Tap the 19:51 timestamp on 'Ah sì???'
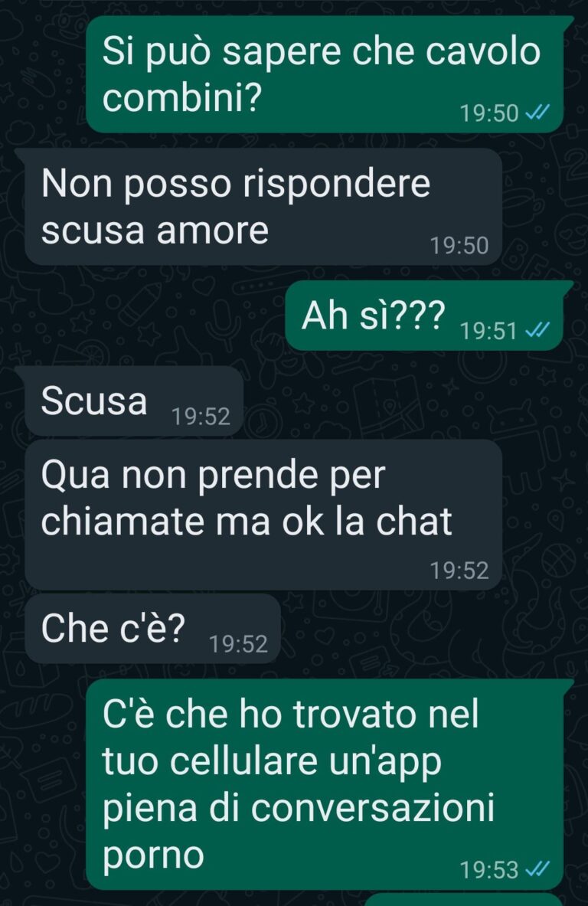The width and height of the screenshot is (588, 906). [488, 331]
